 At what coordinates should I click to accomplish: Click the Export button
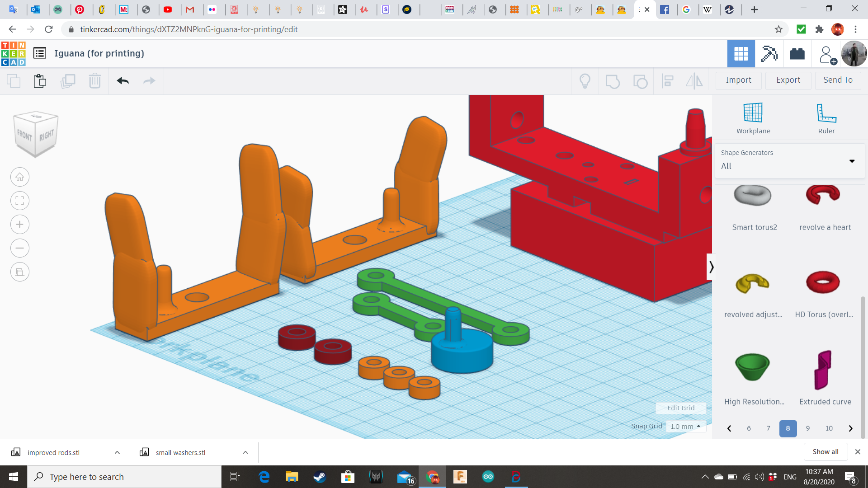pyautogui.click(x=788, y=80)
